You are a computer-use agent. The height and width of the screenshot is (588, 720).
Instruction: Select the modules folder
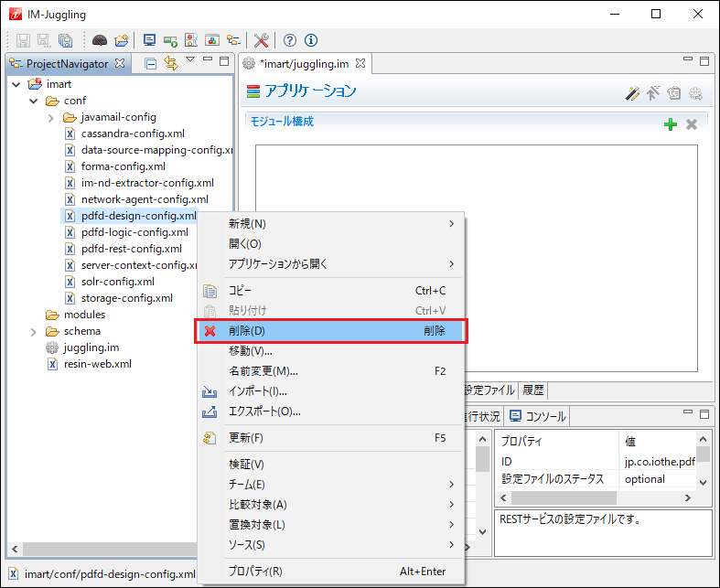click(84, 315)
